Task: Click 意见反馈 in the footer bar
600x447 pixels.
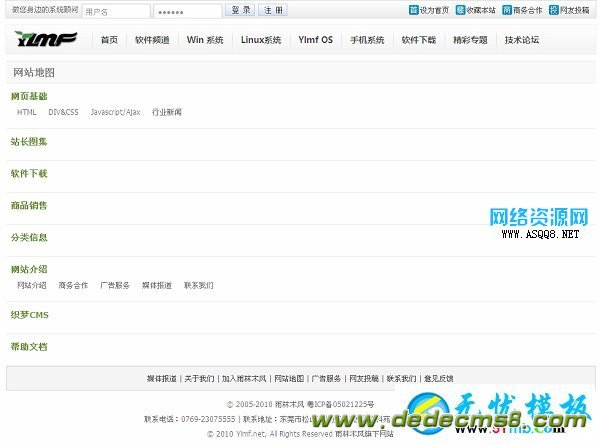Action: [436, 379]
